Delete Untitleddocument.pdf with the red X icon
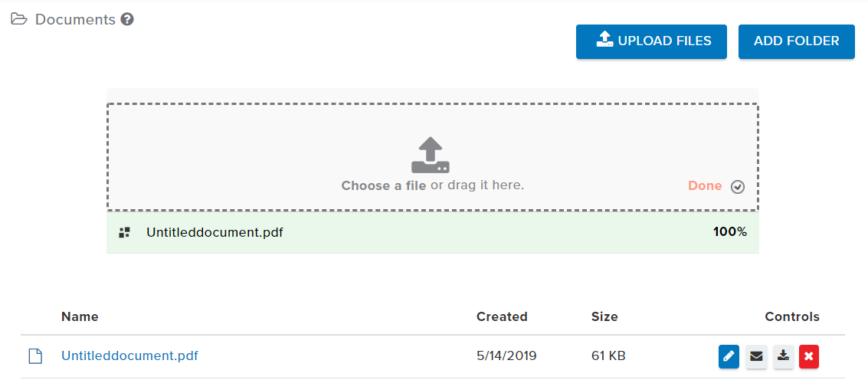Screen dimensions: 868x380 click(x=809, y=356)
